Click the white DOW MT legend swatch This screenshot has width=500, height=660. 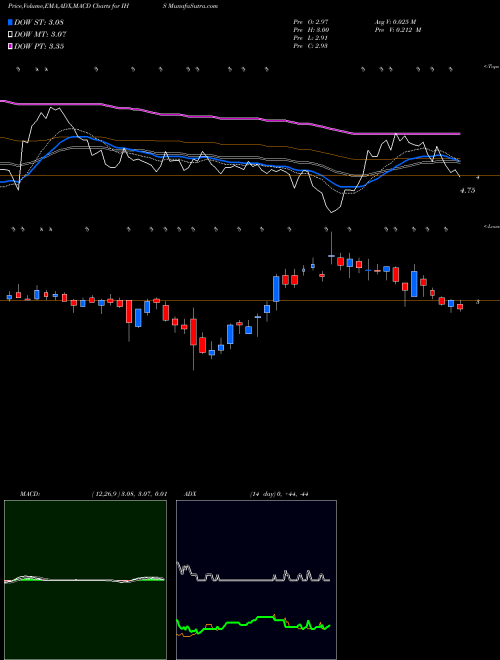pyautogui.click(x=10, y=34)
